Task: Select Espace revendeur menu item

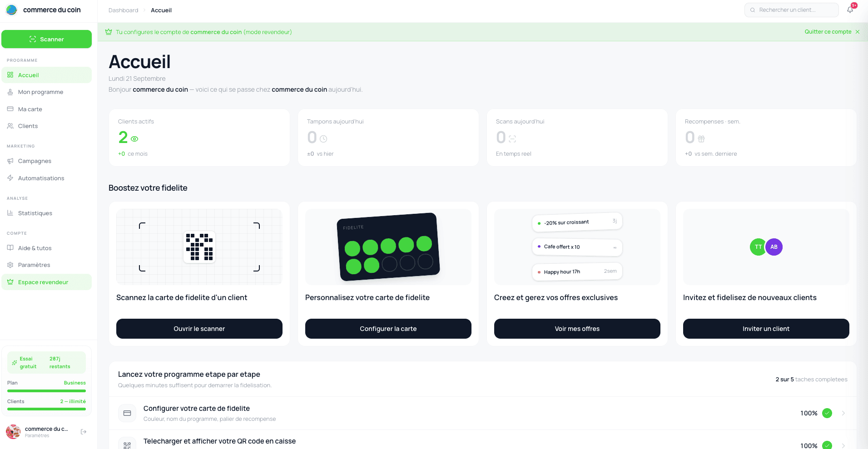Action: 47,282
